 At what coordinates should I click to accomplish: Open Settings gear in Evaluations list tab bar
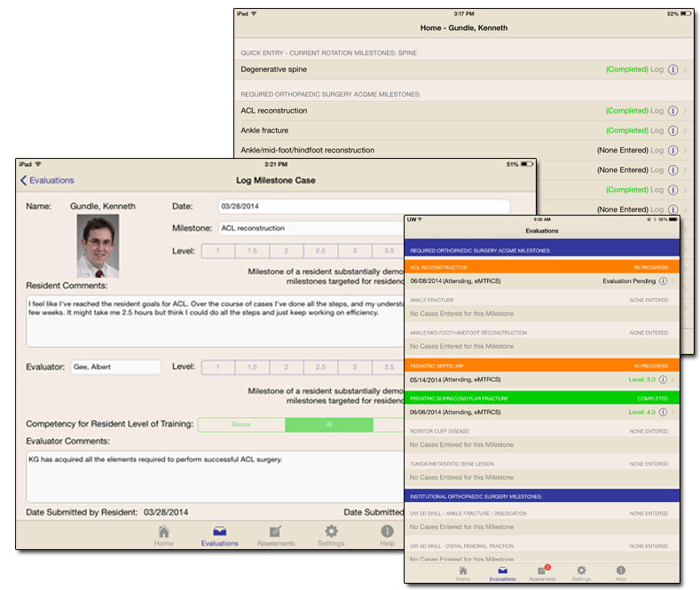581,572
